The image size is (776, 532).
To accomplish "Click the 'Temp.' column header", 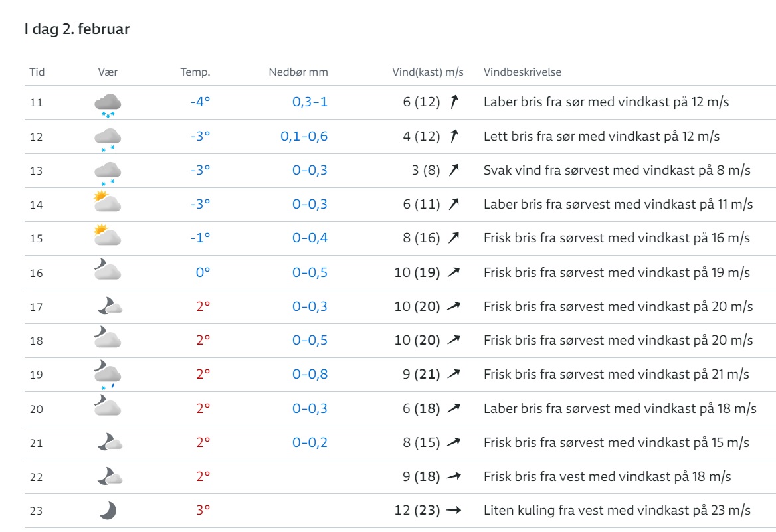I will click(x=195, y=72).
